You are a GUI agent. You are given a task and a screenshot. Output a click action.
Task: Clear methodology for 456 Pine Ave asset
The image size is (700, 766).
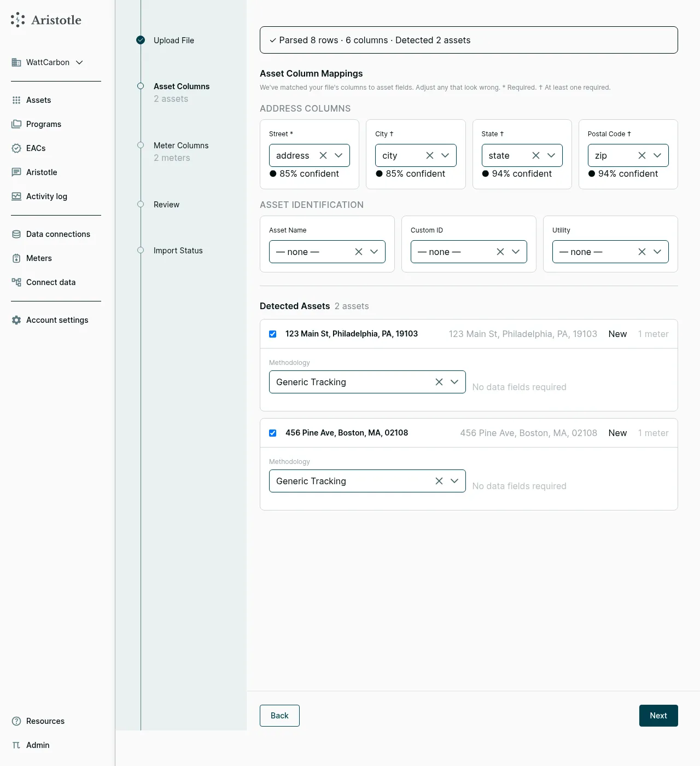439,481
